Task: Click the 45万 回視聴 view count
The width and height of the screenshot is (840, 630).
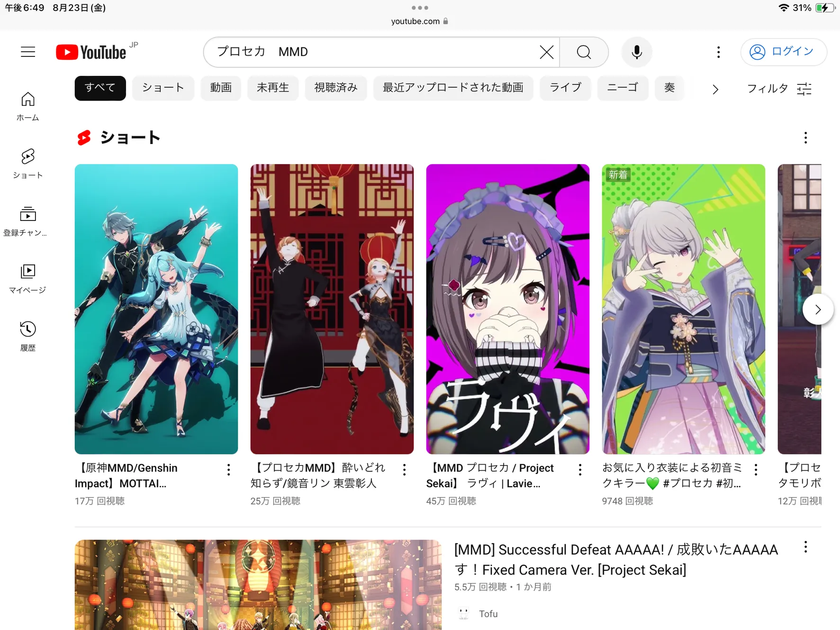Action: [x=451, y=501]
